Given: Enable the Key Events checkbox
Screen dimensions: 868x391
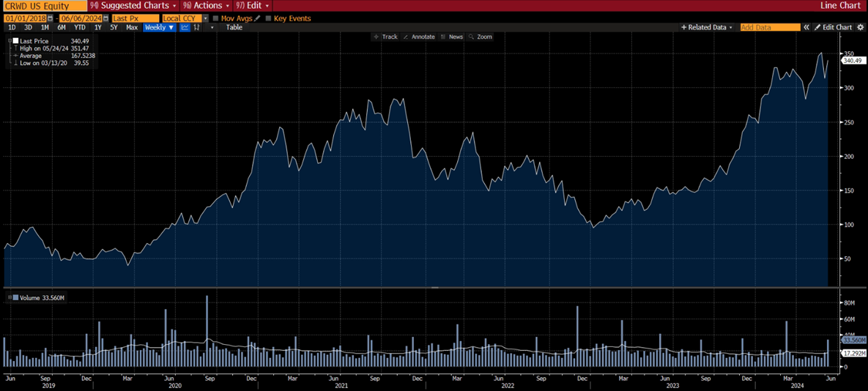Looking at the screenshot, I should (268, 18).
